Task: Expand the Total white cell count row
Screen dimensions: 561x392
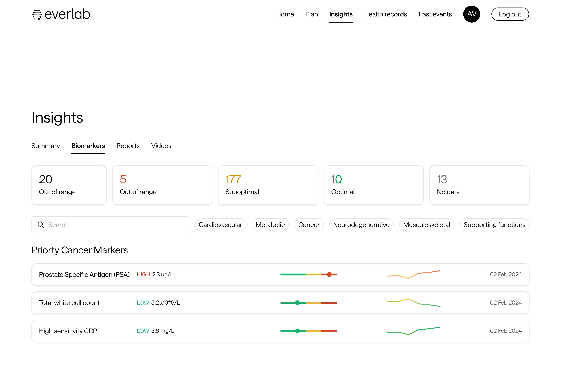Action: 69,303
